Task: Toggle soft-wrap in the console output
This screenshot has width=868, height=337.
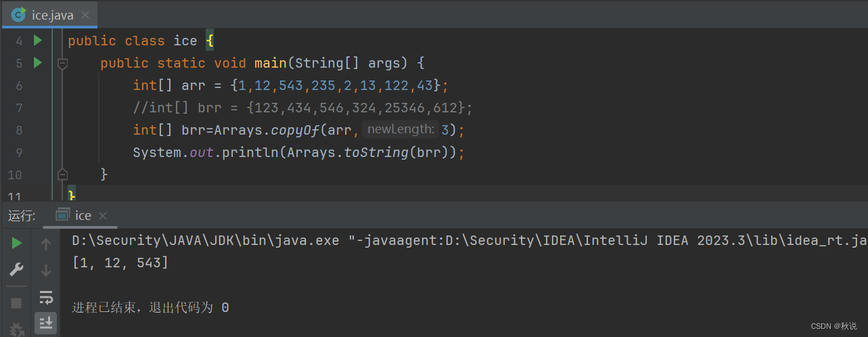Action: point(46,297)
